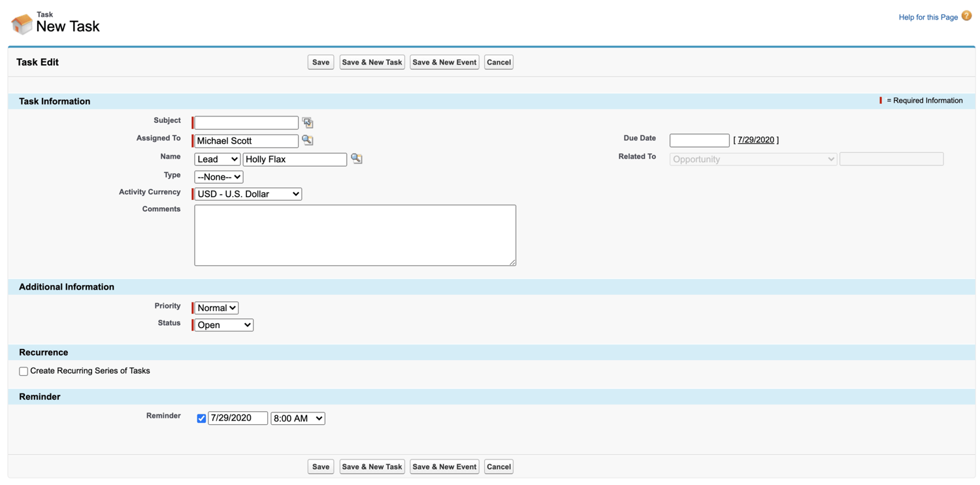Image resolution: width=980 pixels, height=485 pixels.
Task: Open the Name type dropdown showing Lead
Action: click(217, 159)
